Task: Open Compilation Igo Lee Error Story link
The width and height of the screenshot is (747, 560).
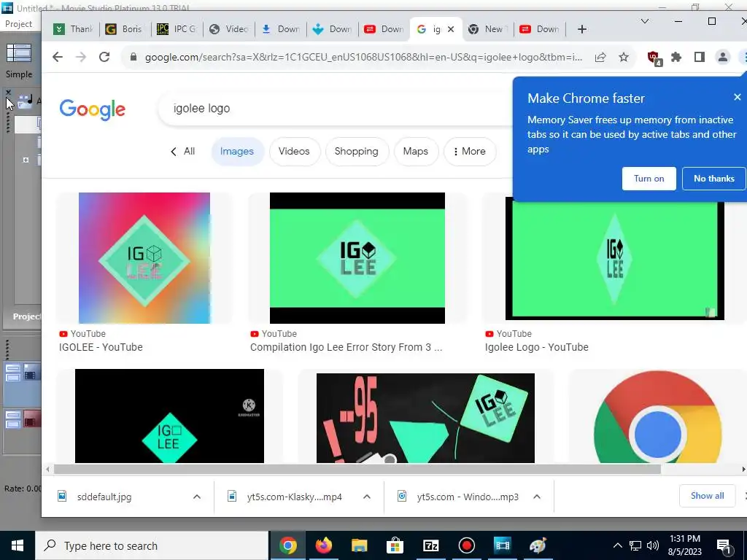Action: [x=346, y=347]
